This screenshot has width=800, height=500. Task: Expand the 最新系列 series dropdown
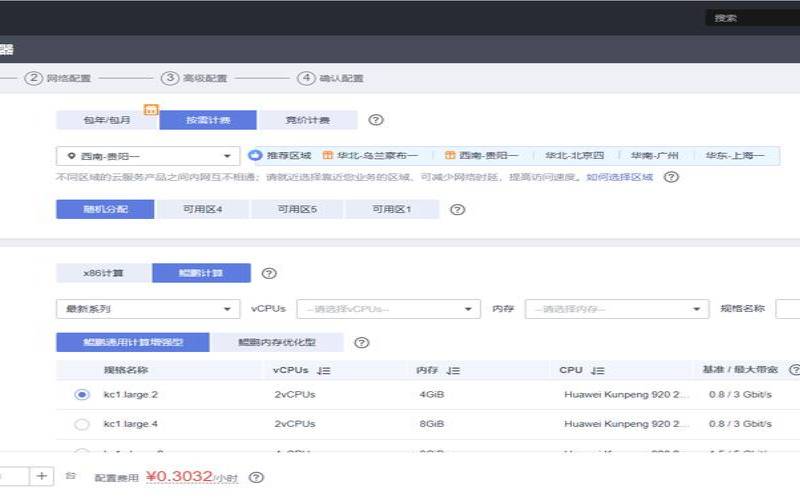(x=148, y=309)
